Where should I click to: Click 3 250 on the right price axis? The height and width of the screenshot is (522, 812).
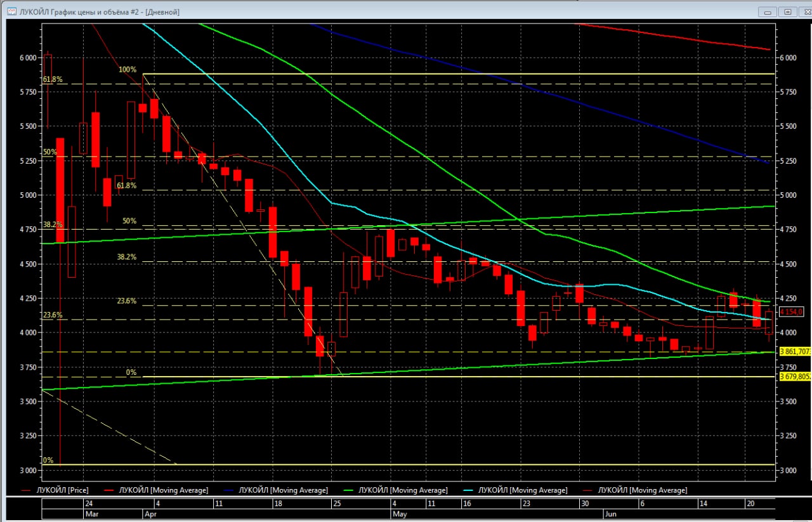click(x=787, y=436)
